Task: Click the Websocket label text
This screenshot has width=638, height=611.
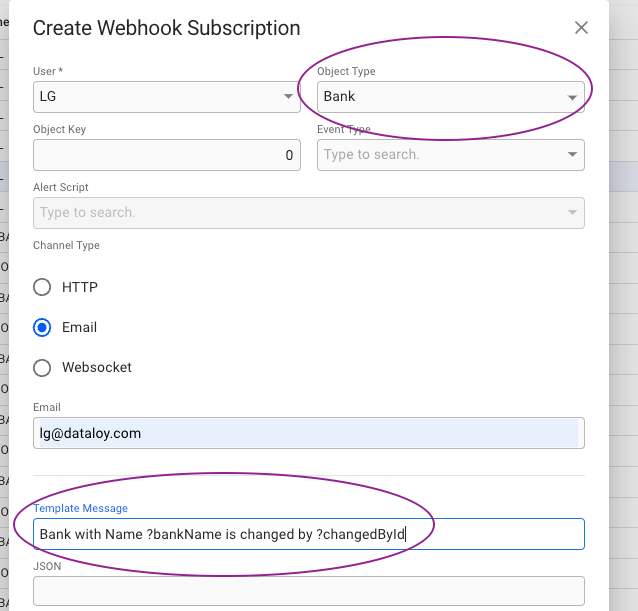Action: click(97, 367)
